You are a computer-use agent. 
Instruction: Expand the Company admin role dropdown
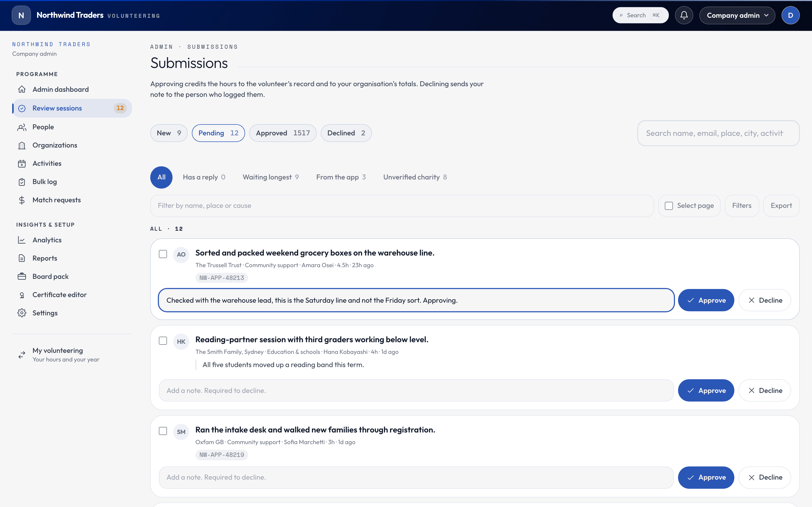737,15
